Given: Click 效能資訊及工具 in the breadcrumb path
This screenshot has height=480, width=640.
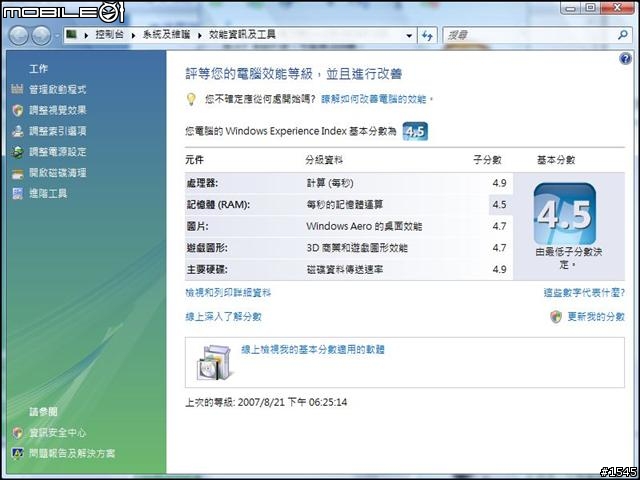Looking at the screenshot, I should click(242, 35).
